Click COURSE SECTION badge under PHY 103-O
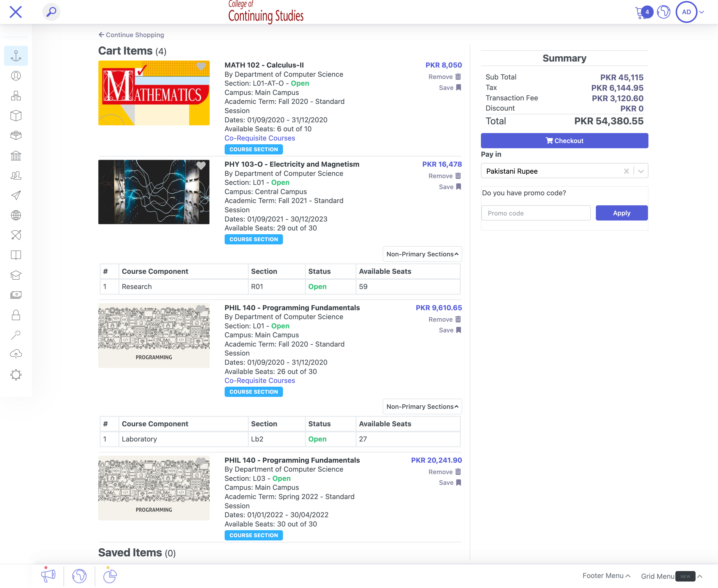The width and height of the screenshot is (718, 588). point(254,239)
